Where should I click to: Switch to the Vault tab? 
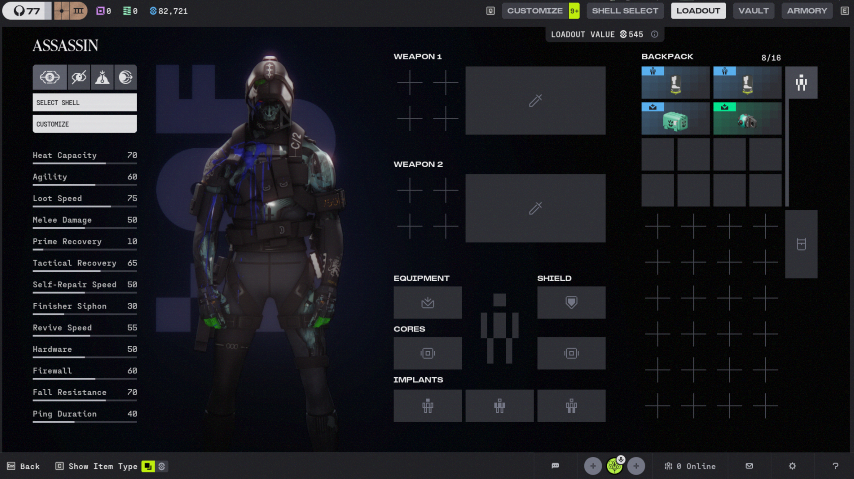tap(753, 11)
